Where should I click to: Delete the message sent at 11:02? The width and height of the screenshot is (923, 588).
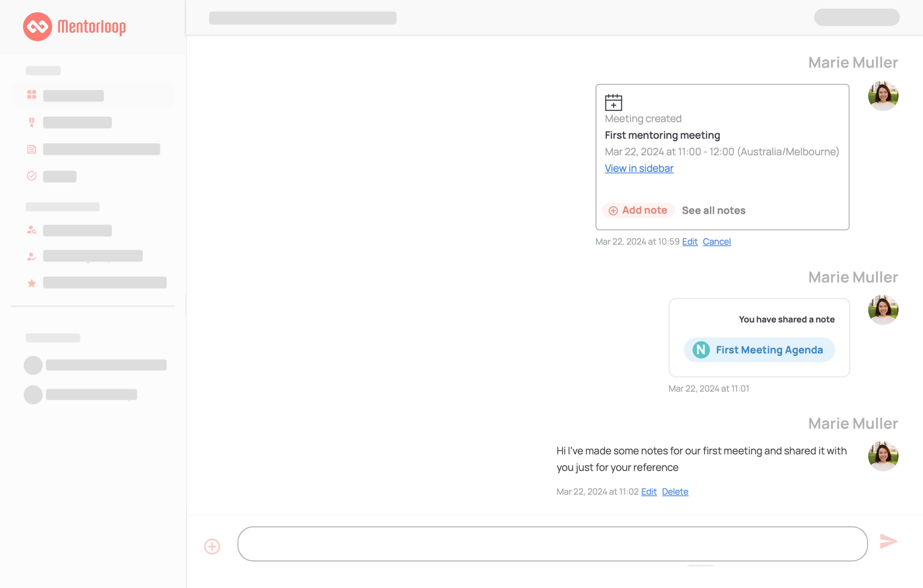[x=675, y=491]
